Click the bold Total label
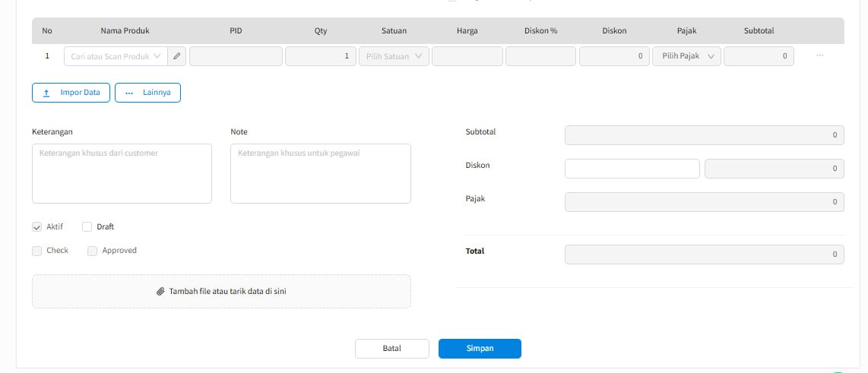868x373 pixels. pos(475,251)
